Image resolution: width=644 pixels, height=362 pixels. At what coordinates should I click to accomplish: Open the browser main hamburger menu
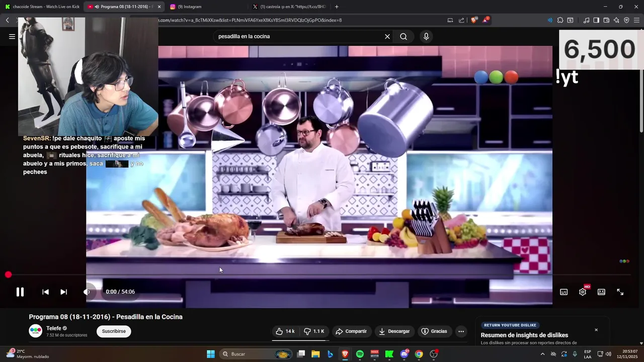click(x=637, y=20)
